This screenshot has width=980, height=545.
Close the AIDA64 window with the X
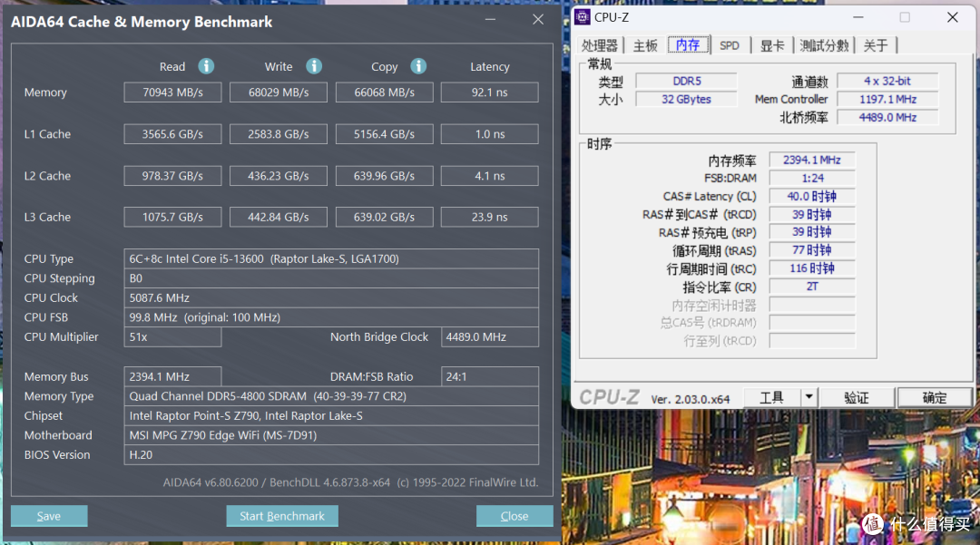[x=537, y=19]
